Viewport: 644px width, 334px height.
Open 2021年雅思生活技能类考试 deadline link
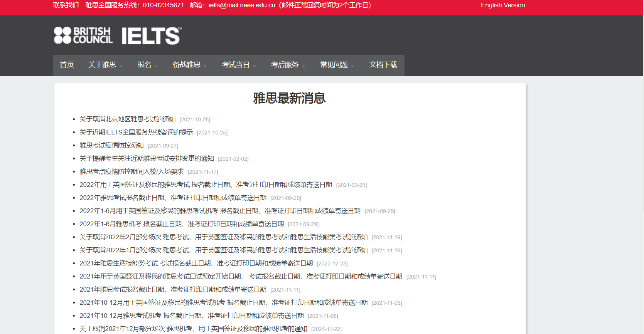(196, 264)
